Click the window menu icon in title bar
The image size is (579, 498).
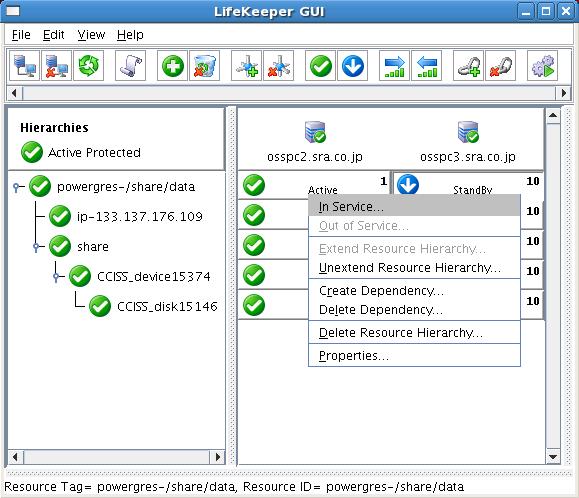click(13, 11)
